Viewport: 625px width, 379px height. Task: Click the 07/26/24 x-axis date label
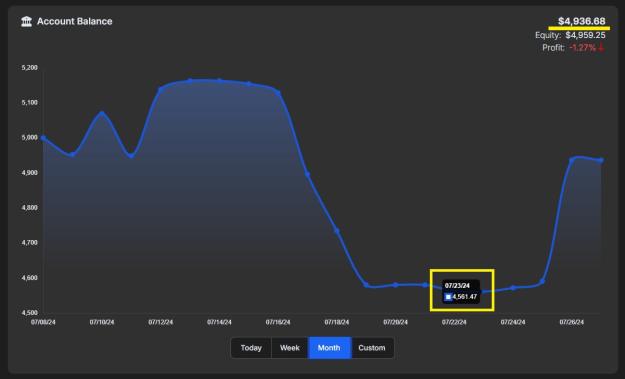(572, 322)
